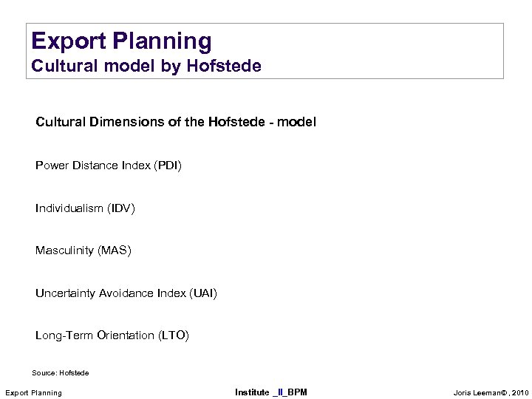Click the 'Export Planning' slide title
This screenshot has width=532, height=399.
tap(121, 41)
